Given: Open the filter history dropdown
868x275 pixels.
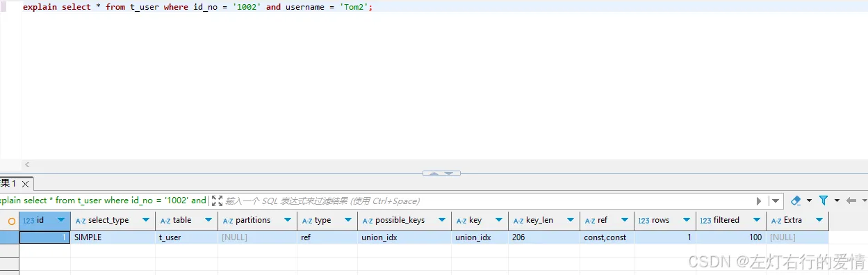Looking at the screenshot, I should coord(776,201).
